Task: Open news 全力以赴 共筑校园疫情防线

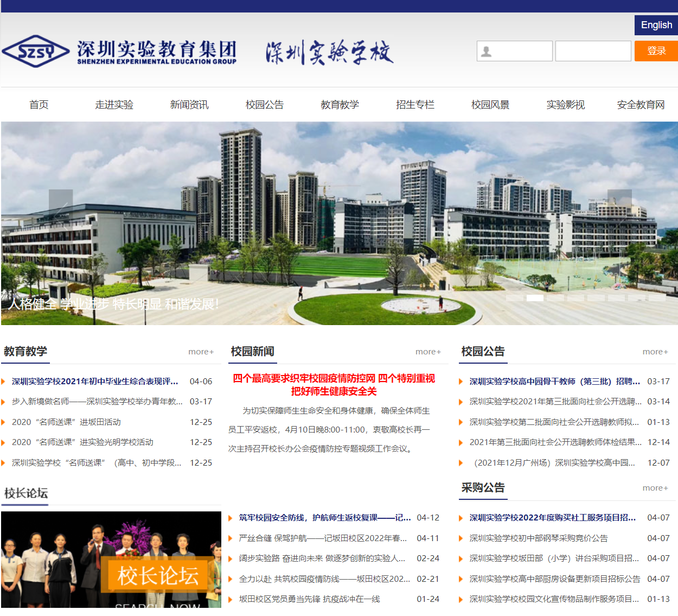Action: [x=324, y=579]
